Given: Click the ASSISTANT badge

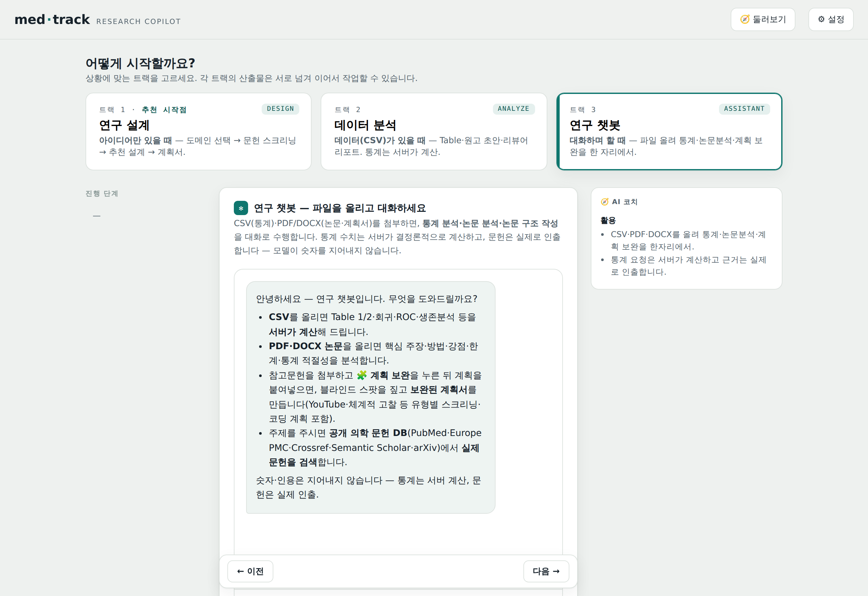Looking at the screenshot, I should [744, 109].
